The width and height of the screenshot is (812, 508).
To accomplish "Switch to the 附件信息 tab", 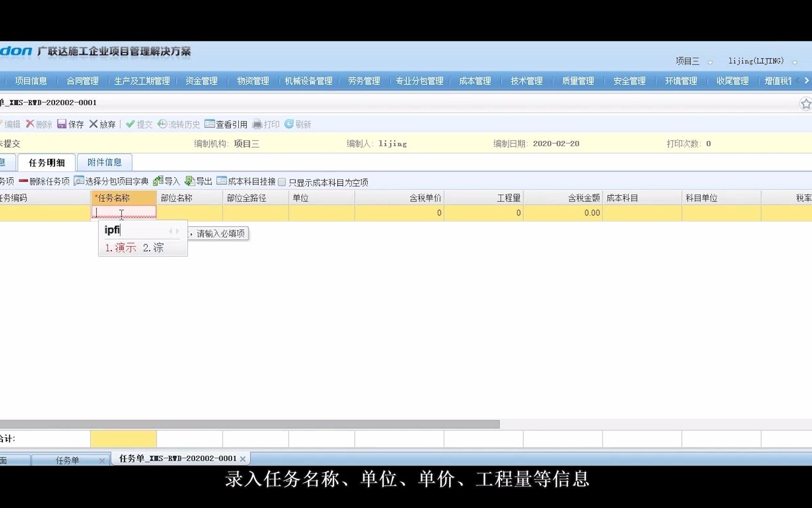I will point(104,162).
